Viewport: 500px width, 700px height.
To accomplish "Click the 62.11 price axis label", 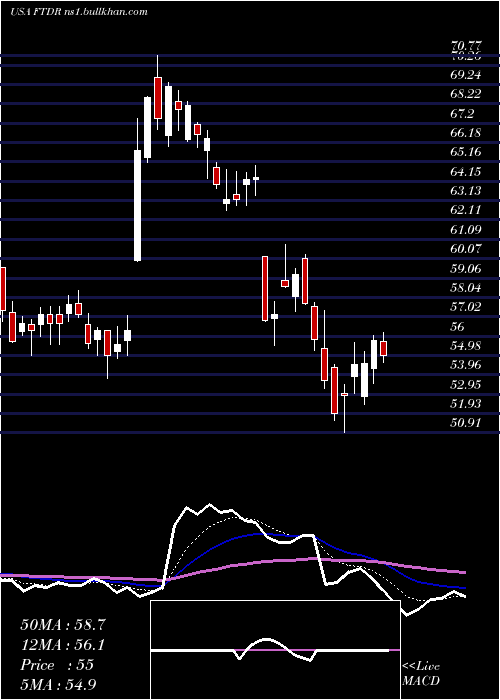I will pyautogui.click(x=466, y=210).
